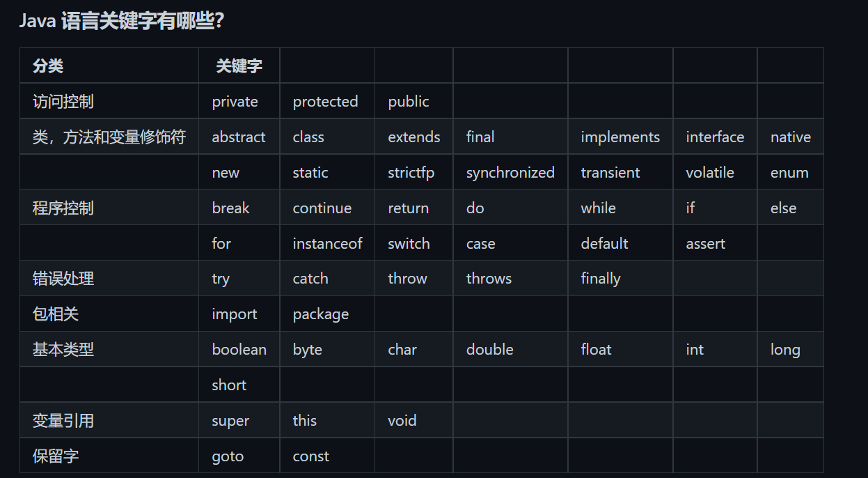Click the 'synchronized' keyword cell

[x=510, y=173]
